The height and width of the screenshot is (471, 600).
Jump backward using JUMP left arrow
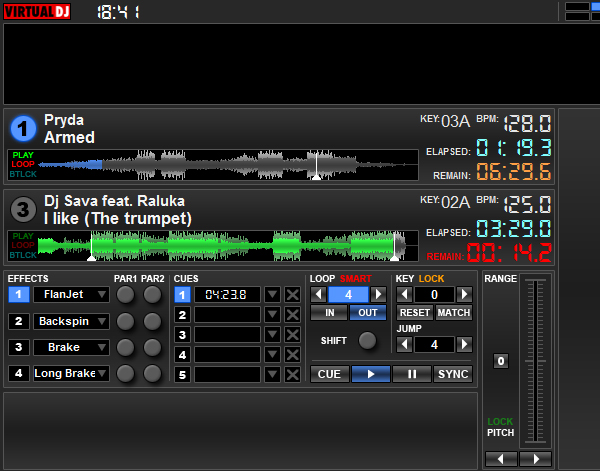click(404, 344)
